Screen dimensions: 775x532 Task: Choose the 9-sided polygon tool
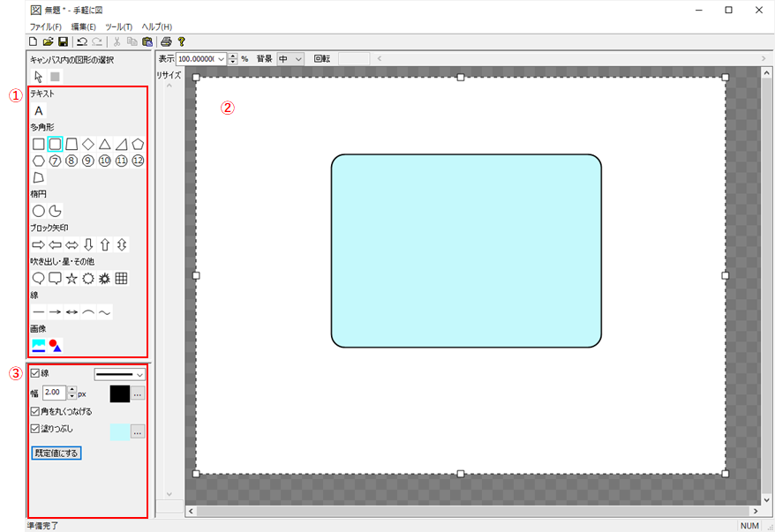pos(88,161)
